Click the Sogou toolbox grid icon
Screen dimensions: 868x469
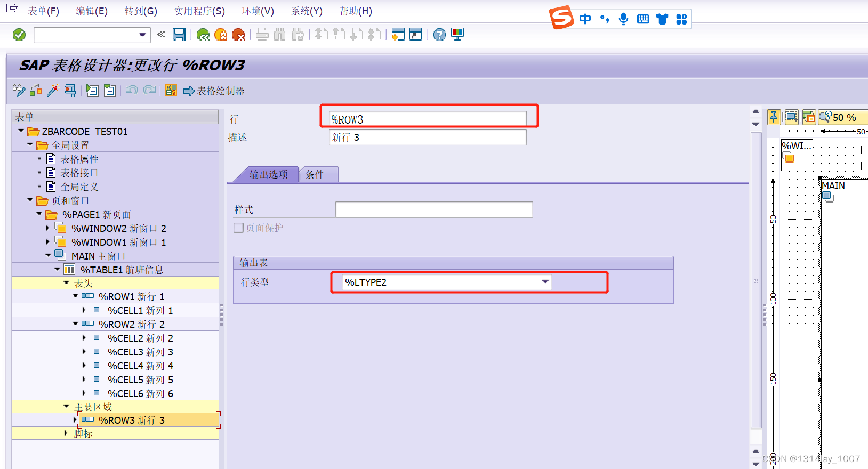[681, 19]
